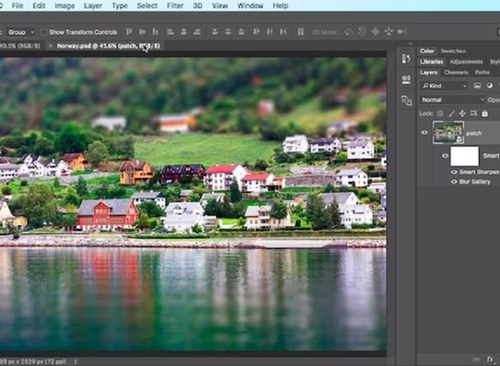Toggle lock all padlock icon

click(485, 113)
